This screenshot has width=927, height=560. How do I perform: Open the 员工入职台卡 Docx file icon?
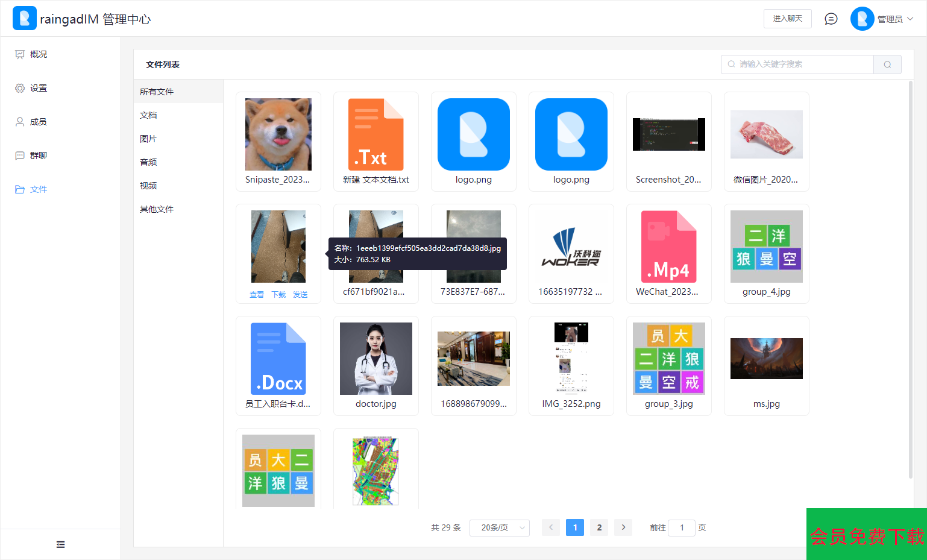278,359
